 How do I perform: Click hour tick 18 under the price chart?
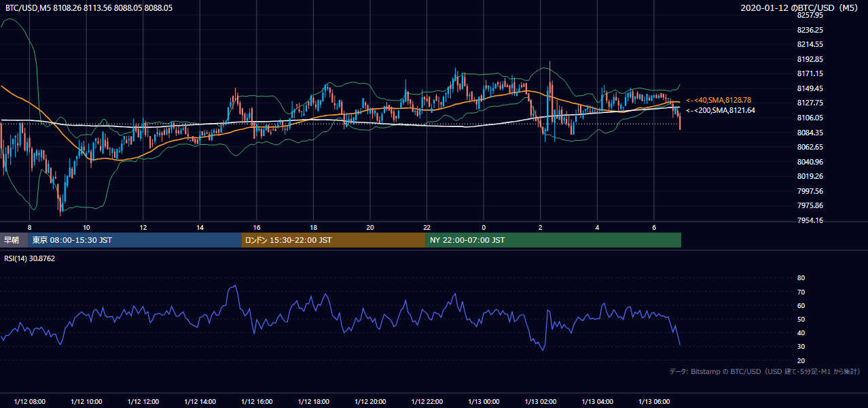point(313,227)
